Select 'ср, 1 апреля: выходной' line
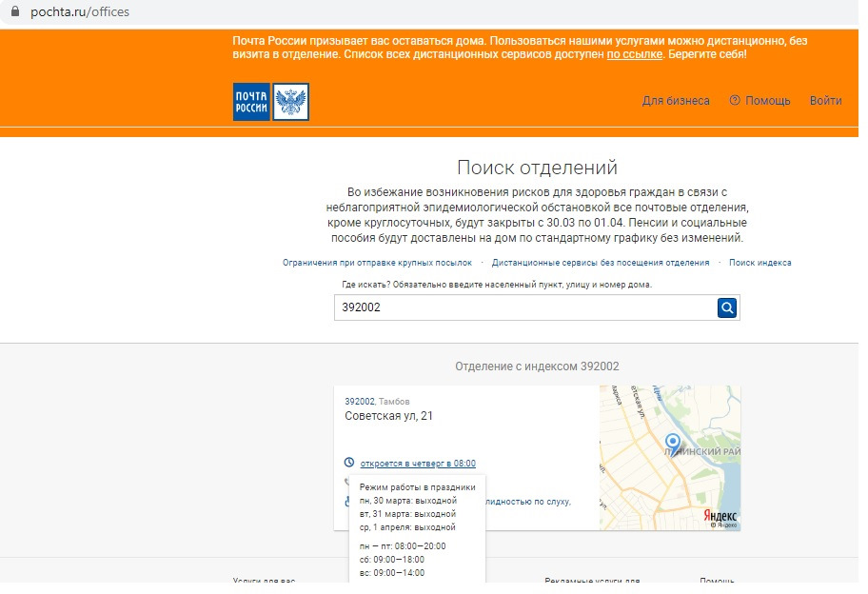Screen dimensions: 868x594 pos(407,527)
